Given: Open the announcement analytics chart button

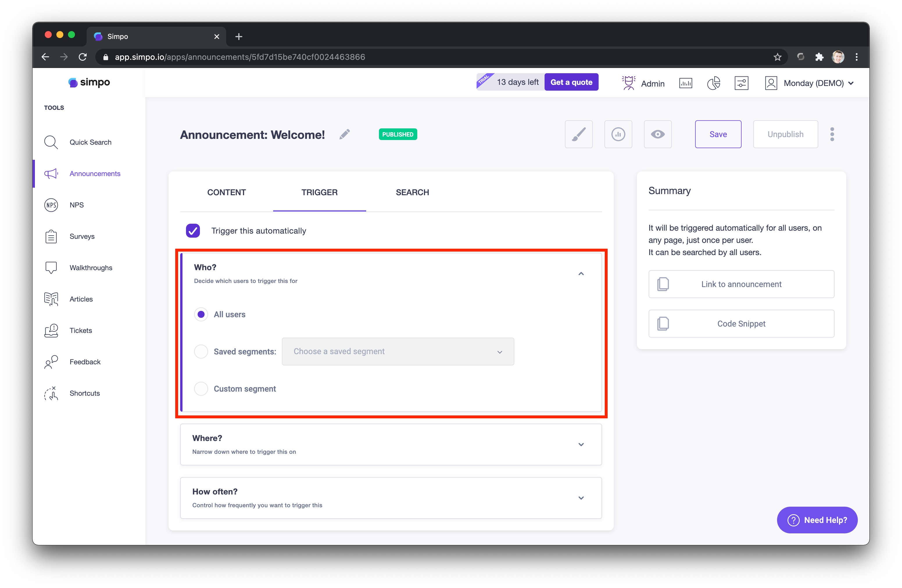Looking at the screenshot, I should (618, 134).
